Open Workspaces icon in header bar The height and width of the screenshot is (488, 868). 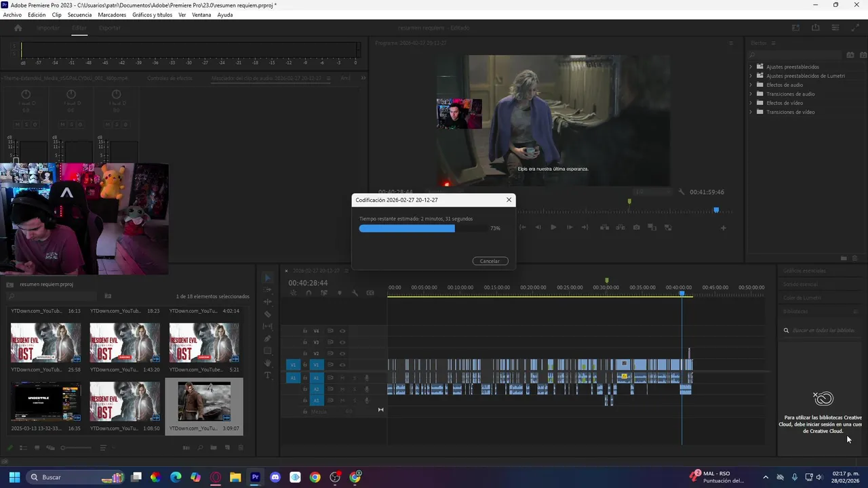point(796,28)
